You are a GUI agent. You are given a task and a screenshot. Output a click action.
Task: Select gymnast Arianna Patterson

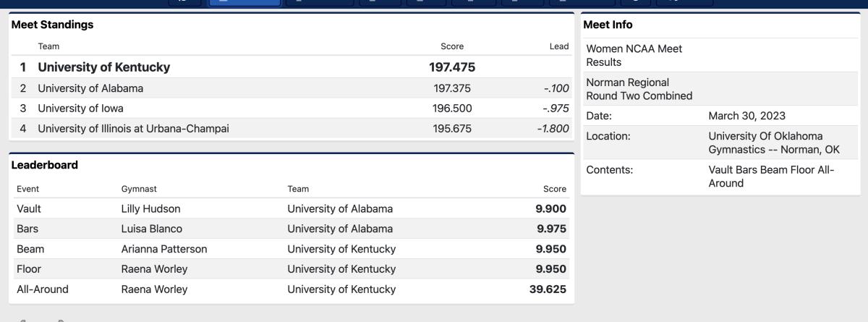pos(164,249)
